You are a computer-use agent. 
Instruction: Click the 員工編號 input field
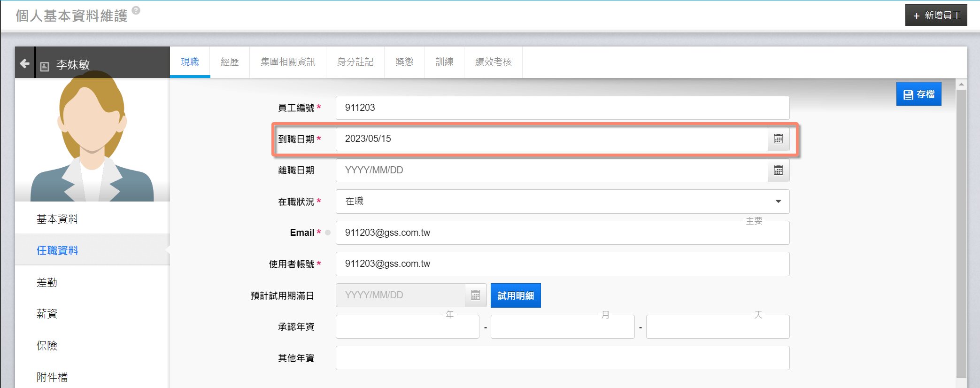[x=562, y=108]
